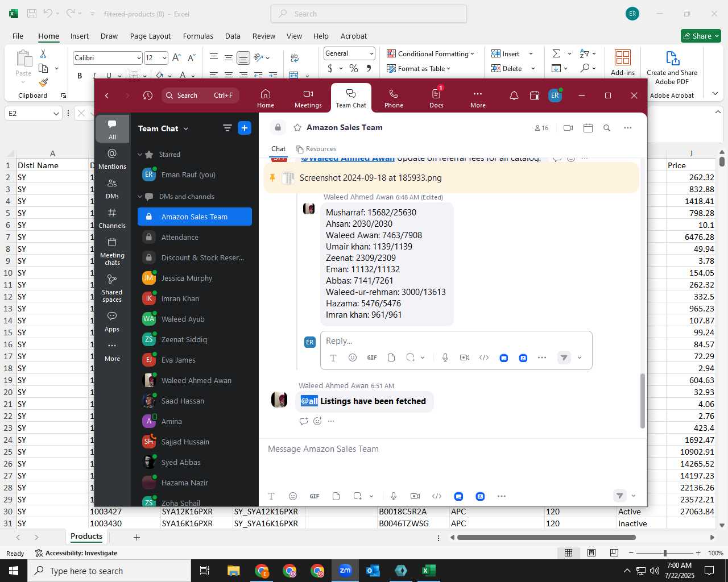
Task: Collapse the Starred section
Action: 140,155
